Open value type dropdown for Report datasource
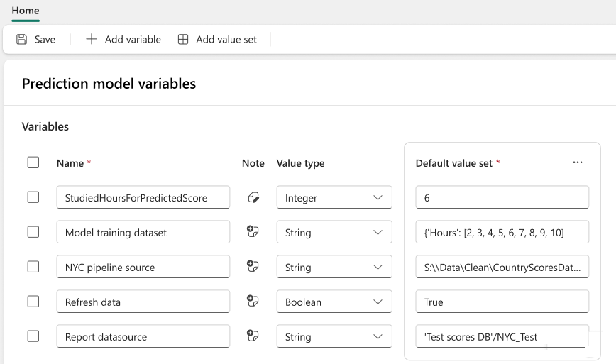The height and width of the screenshot is (364, 616). pyautogui.click(x=334, y=336)
